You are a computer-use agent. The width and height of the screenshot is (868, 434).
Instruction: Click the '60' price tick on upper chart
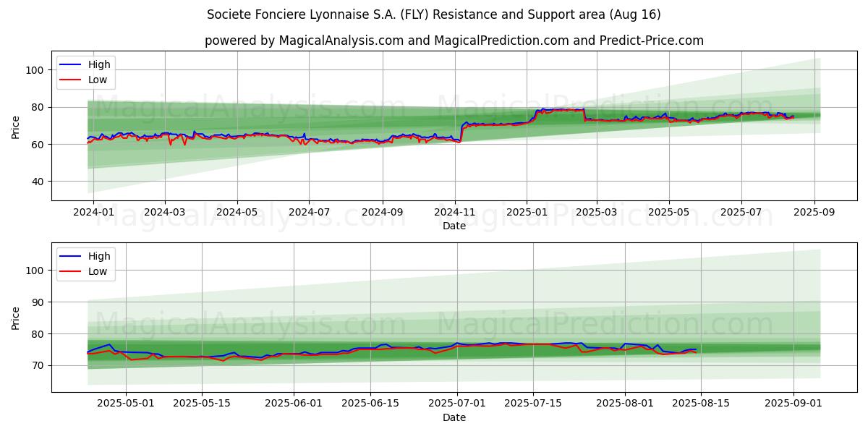tap(39, 145)
